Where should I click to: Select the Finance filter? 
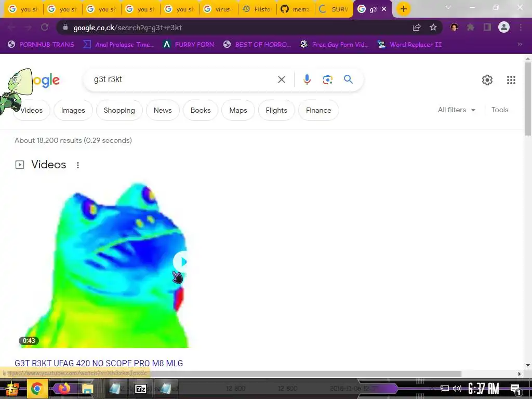tap(318, 110)
